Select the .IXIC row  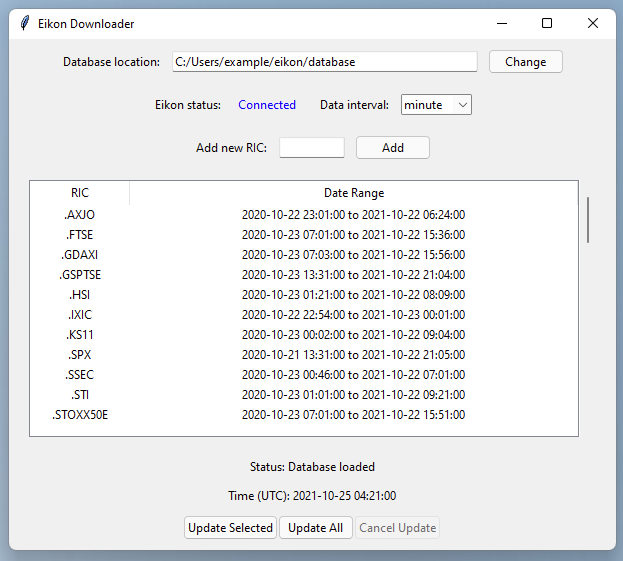[x=304, y=315]
